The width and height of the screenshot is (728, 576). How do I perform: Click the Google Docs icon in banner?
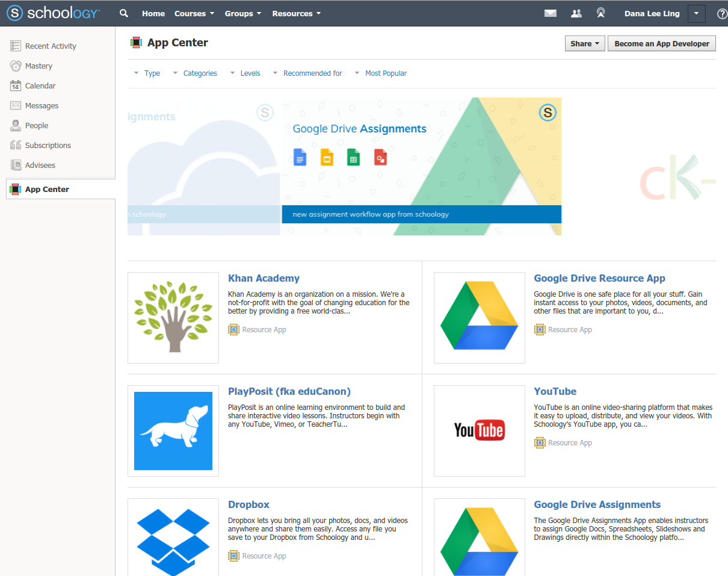(300, 157)
